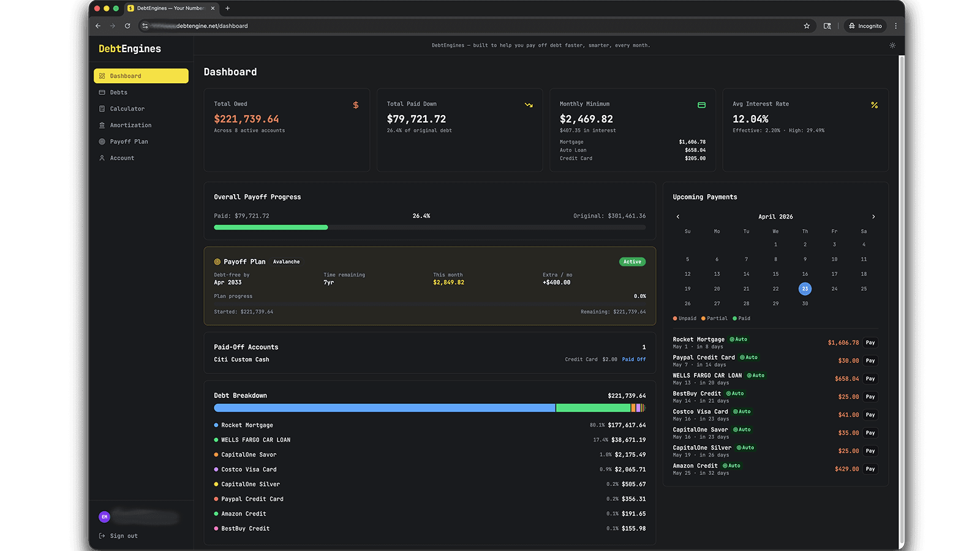Screen dimensions: 980x551
Task: Toggle Auto on Amazon Credit payment
Action: [733, 465]
